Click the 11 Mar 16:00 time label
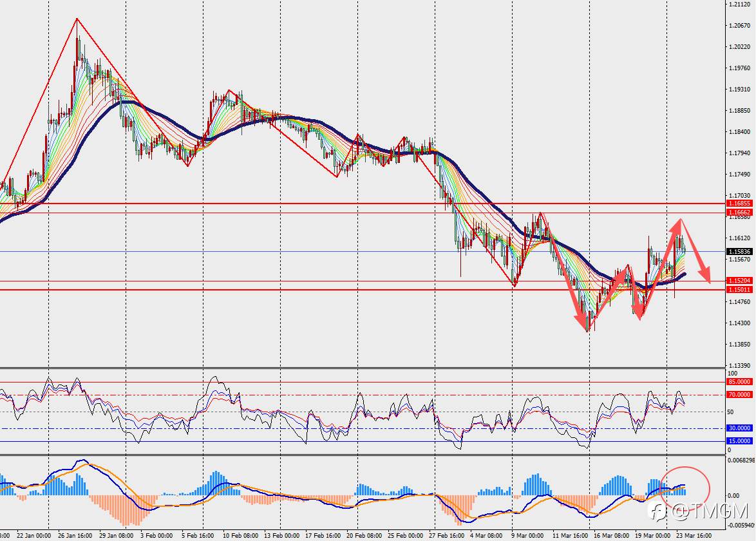This screenshot has width=756, height=541. 570,535
